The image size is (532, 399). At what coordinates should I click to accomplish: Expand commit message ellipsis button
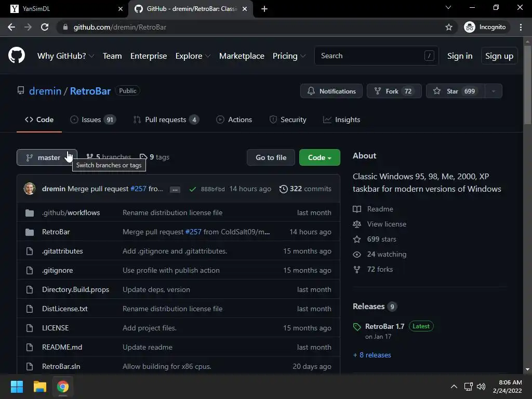point(175,189)
